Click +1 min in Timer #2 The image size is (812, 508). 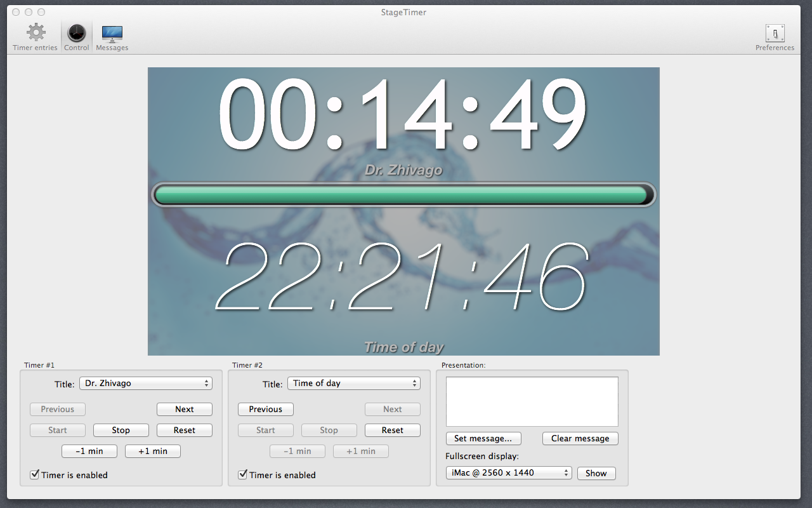click(361, 451)
